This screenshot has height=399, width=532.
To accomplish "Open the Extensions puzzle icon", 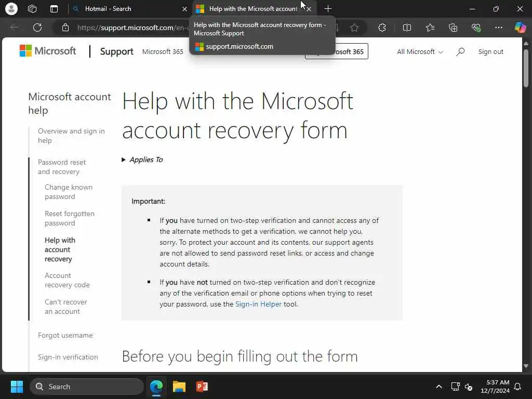I will click(x=382, y=28).
